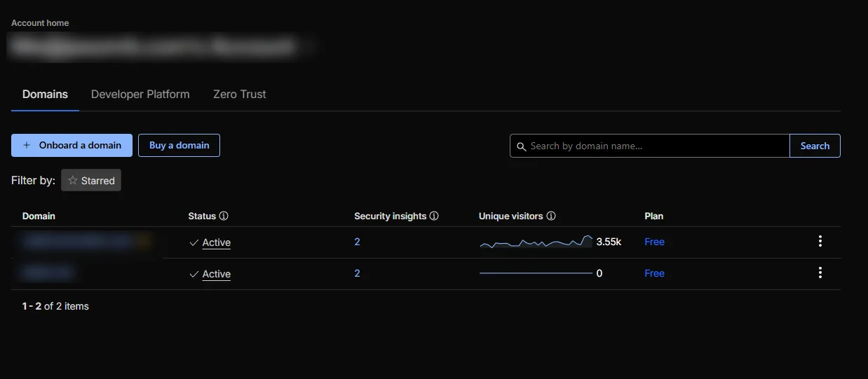Click the Security insights info icon
Image resolution: width=868 pixels, height=379 pixels.
click(x=434, y=216)
